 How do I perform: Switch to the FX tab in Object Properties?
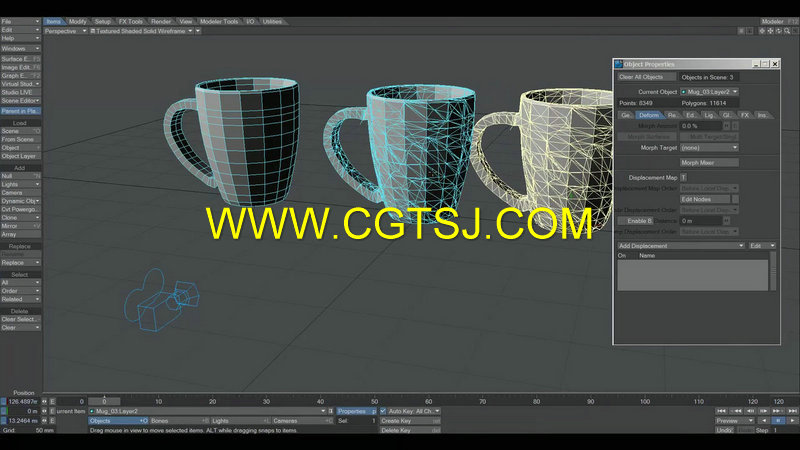click(x=745, y=115)
